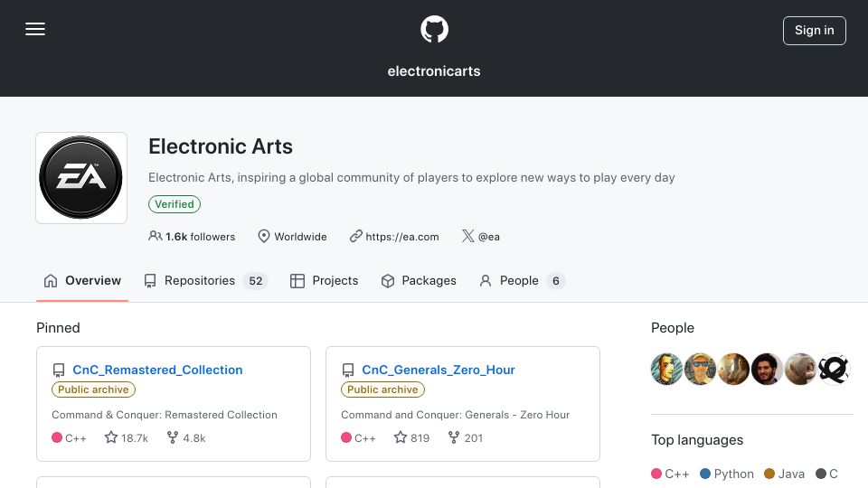The height and width of the screenshot is (488, 868).
Task: Open the first member avatar in People
Action: (667, 369)
